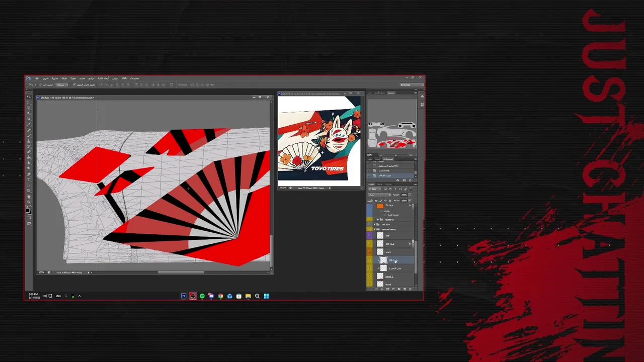Hide the bottom 'found' layer
Viewport: 644px width, 362px height.
[x=370, y=285]
